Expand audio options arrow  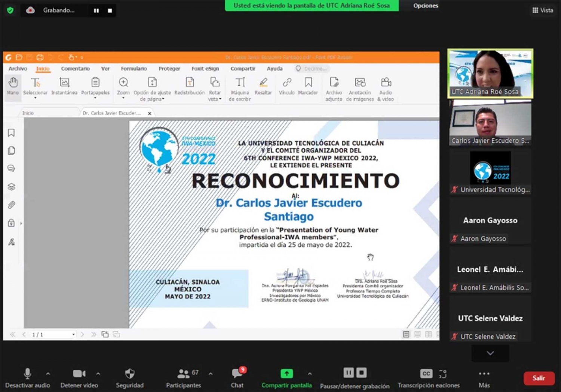click(x=48, y=373)
